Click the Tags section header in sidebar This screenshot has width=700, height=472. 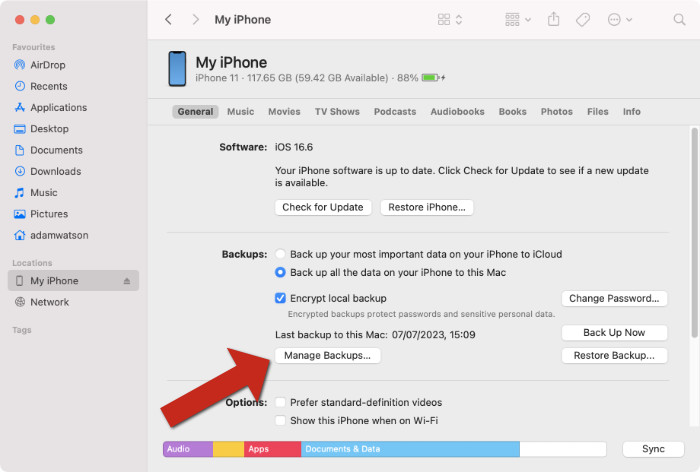[22, 330]
